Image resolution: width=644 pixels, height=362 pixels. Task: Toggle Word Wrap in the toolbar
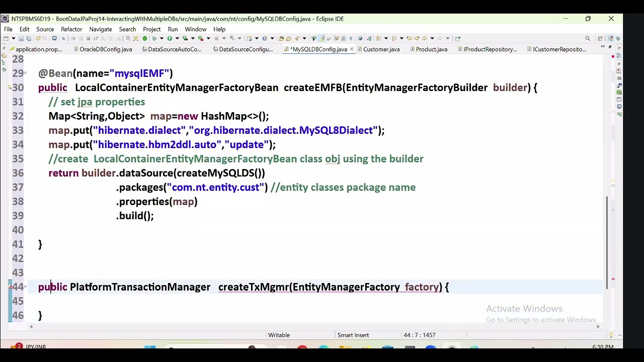point(337,38)
